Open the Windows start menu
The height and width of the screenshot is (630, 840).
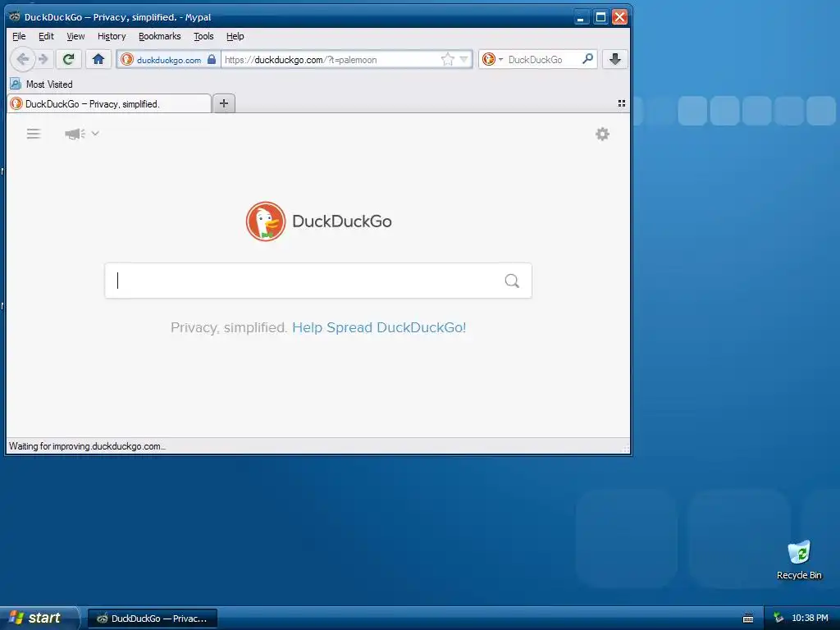pyautogui.click(x=39, y=618)
